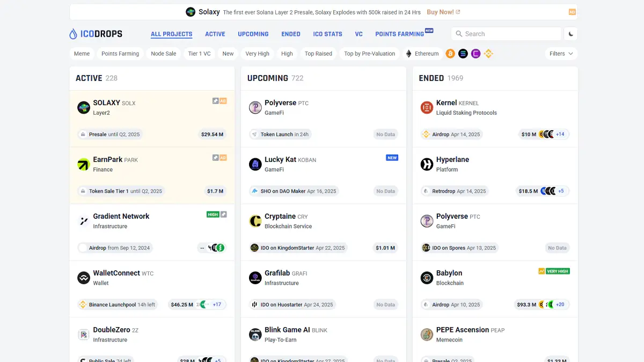Image resolution: width=644 pixels, height=362 pixels.
Task: Click the Babylon project logo
Action: (427, 278)
